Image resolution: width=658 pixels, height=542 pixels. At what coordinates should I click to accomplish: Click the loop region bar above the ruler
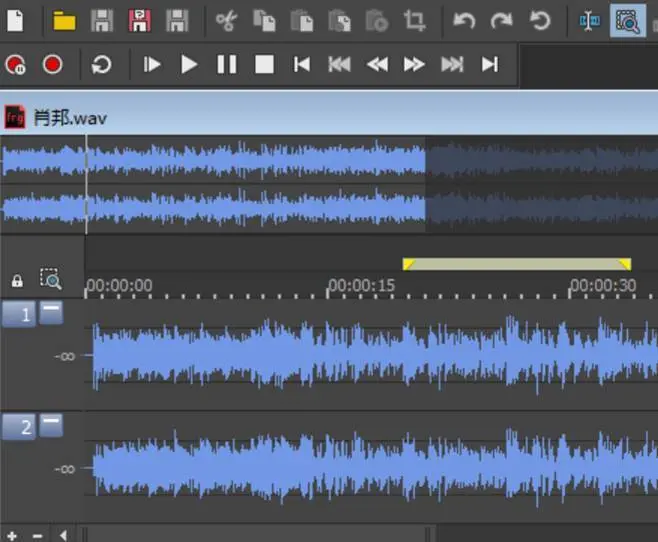[517, 264]
